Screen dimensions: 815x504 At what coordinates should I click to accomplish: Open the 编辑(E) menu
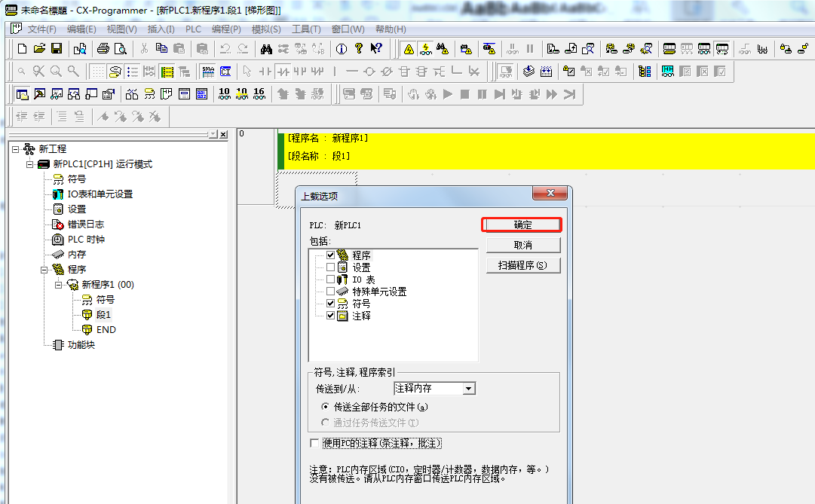tap(81, 29)
